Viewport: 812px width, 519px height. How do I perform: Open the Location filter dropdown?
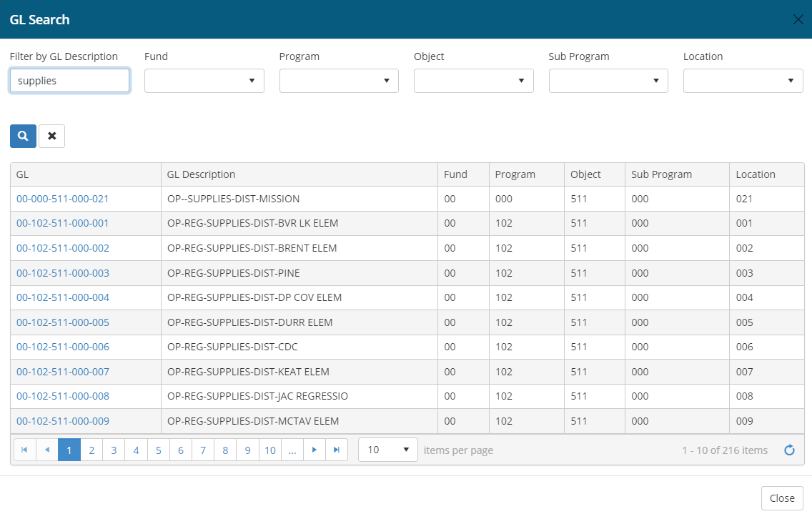[743, 81]
